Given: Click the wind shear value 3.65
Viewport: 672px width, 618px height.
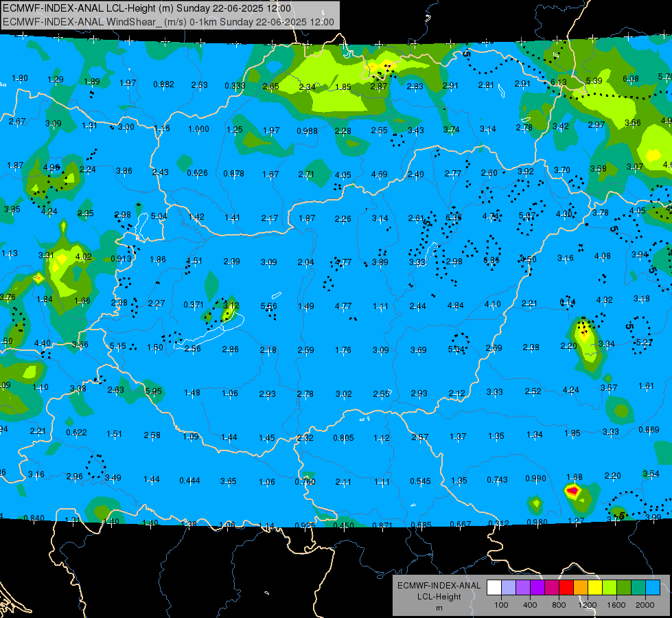Looking at the screenshot, I should [229, 481].
